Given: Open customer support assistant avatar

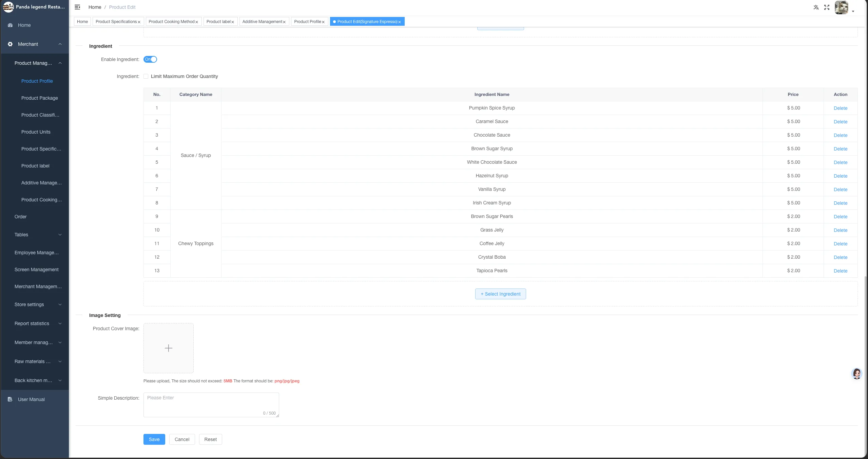Looking at the screenshot, I should (857, 374).
